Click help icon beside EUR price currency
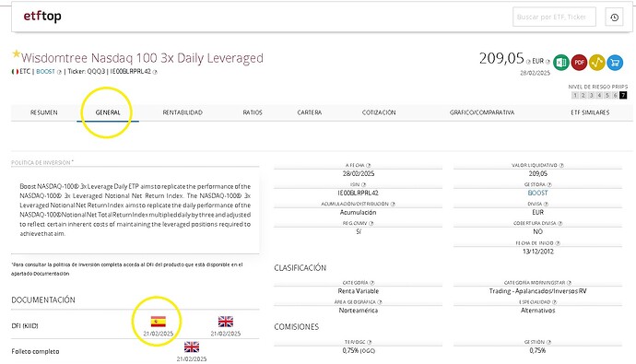 pos(548,62)
